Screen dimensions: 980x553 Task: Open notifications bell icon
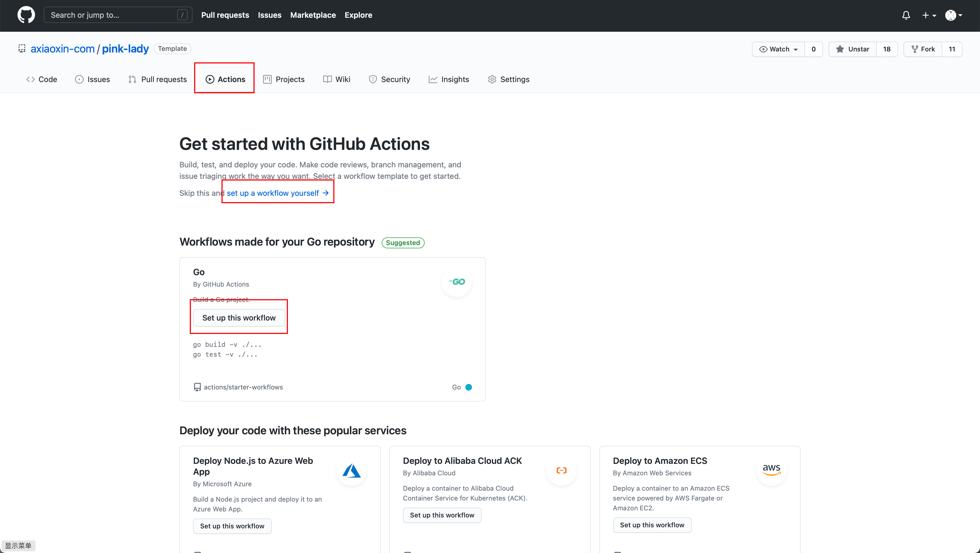pyautogui.click(x=906, y=15)
